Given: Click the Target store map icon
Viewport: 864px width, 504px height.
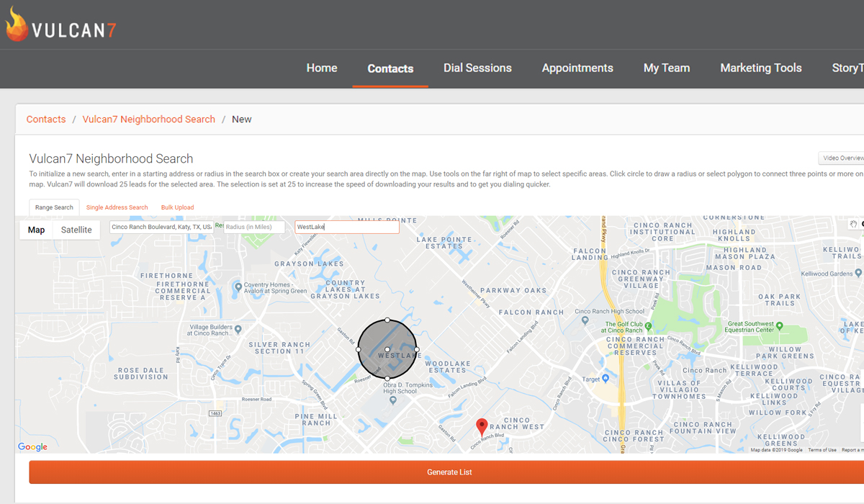Looking at the screenshot, I should click(x=606, y=379).
